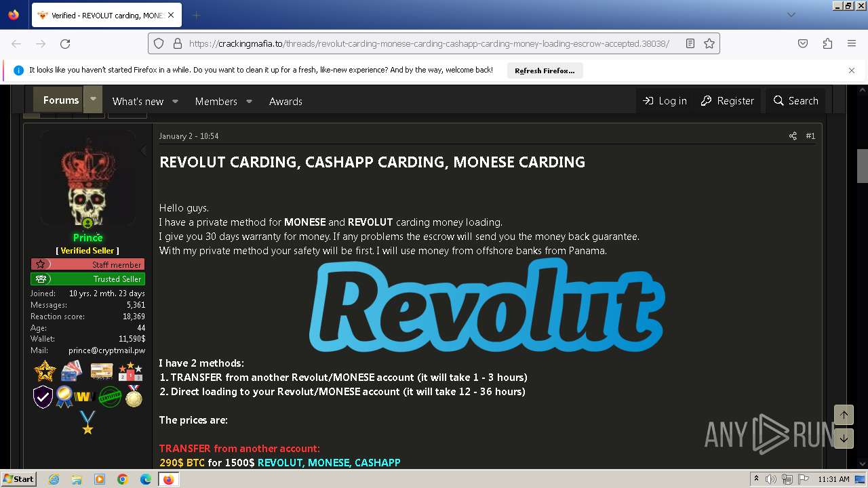Open the Awards page
Screen dimensions: 868x488
pyautogui.click(x=285, y=101)
